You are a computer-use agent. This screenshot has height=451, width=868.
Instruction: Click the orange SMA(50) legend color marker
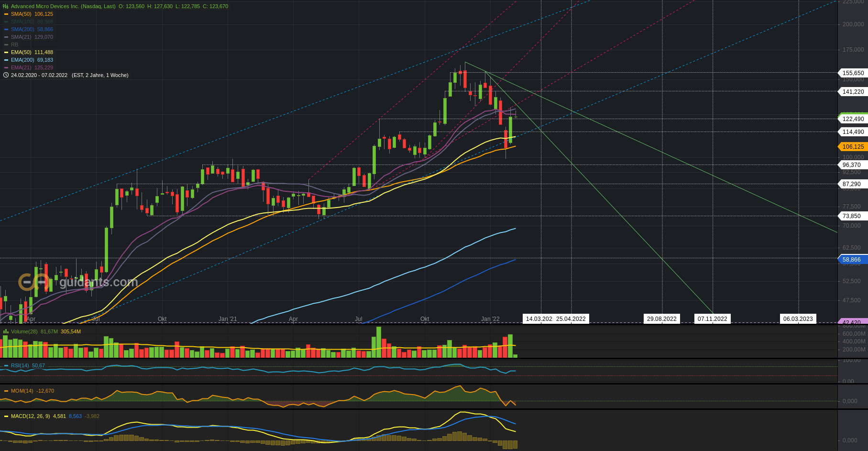(x=6, y=14)
